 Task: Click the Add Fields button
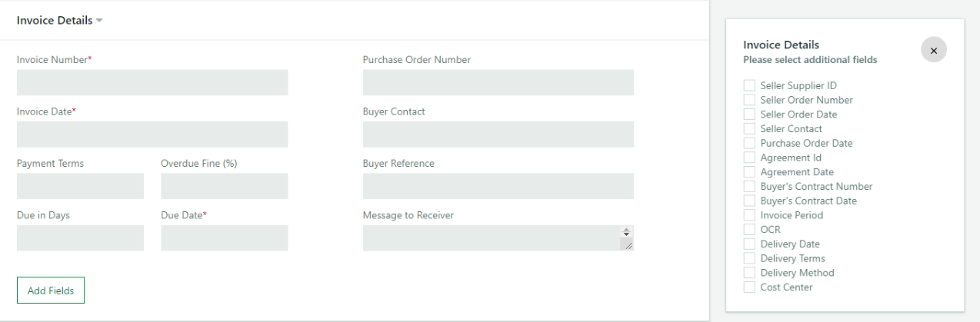pyautogui.click(x=51, y=290)
